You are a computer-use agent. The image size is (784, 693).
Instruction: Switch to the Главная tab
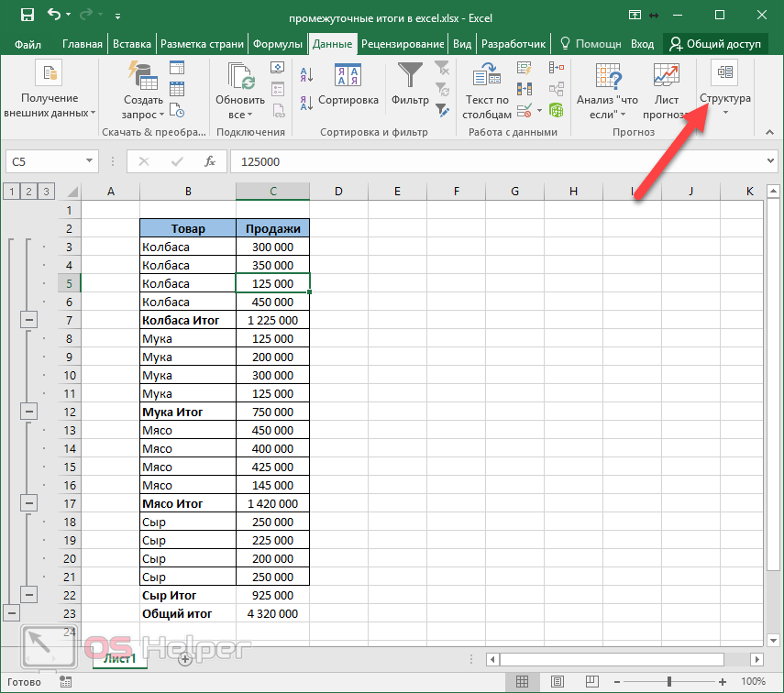click(82, 44)
